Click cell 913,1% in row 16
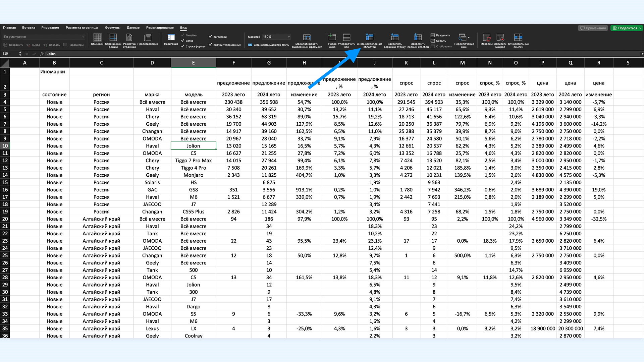Screen dimensions: 644x362 pos(304,190)
